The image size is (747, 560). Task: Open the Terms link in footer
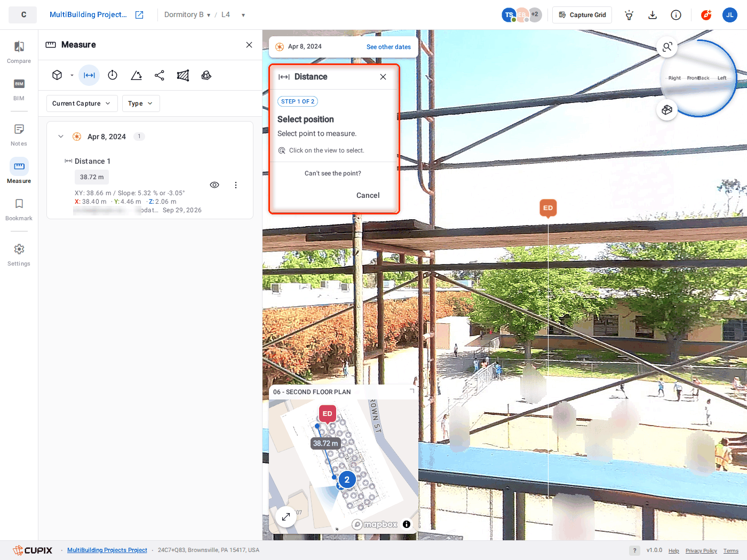coord(731,551)
